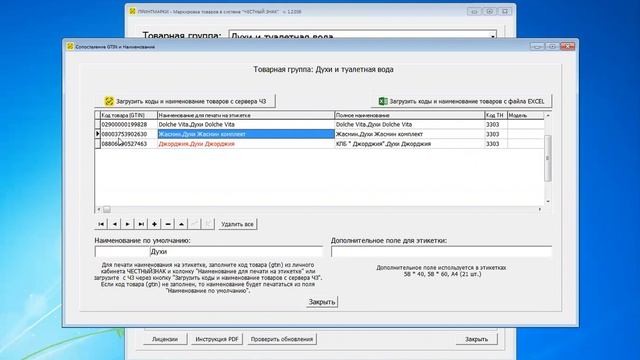640x360 pixels.
Task: Load codes and names from EXCEL file
Action: tap(461, 101)
